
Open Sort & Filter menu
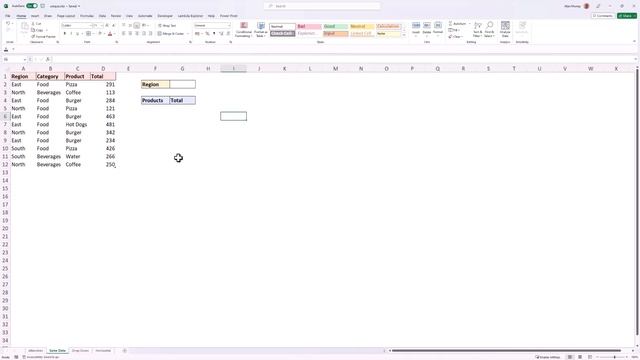[x=478, y=30]
